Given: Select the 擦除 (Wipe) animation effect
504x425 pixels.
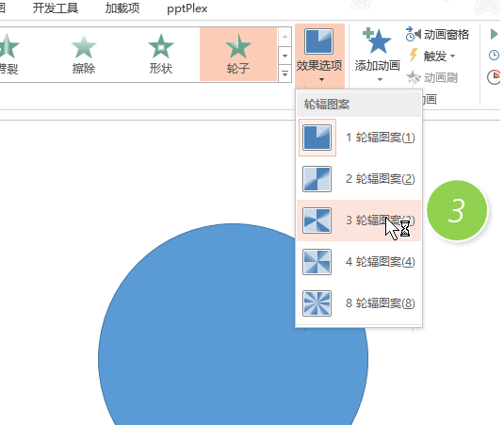Looking at the screenshot, I should click(x=84, y=54).
